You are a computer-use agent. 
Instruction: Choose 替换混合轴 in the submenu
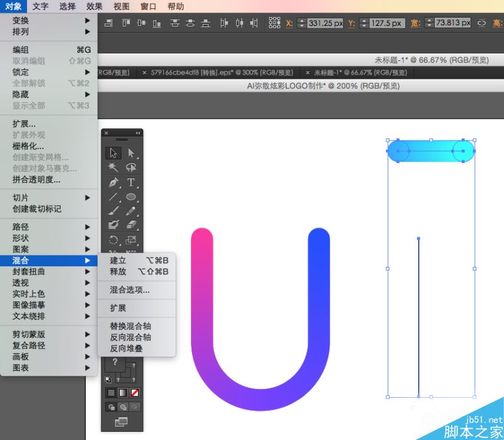tap(137, 326)
